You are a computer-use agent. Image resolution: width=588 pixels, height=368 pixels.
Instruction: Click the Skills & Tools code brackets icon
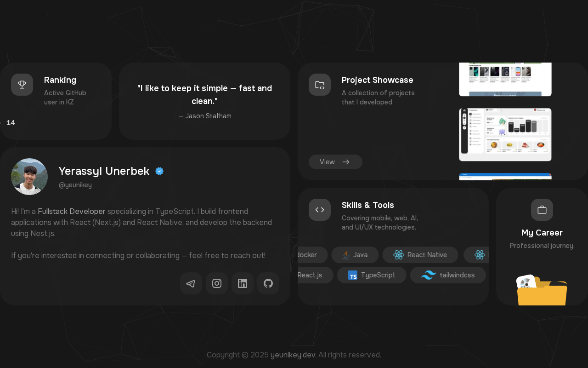click(x=320, y=210)
